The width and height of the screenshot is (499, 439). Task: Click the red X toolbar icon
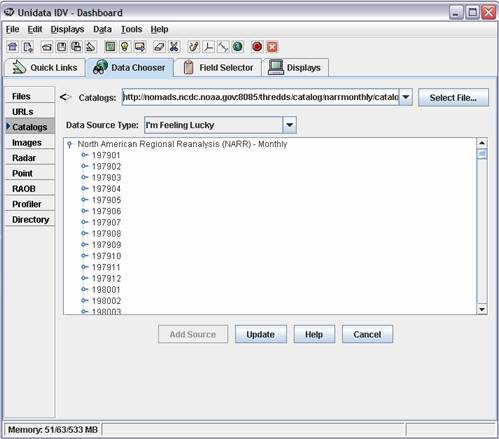coord(272,47)
